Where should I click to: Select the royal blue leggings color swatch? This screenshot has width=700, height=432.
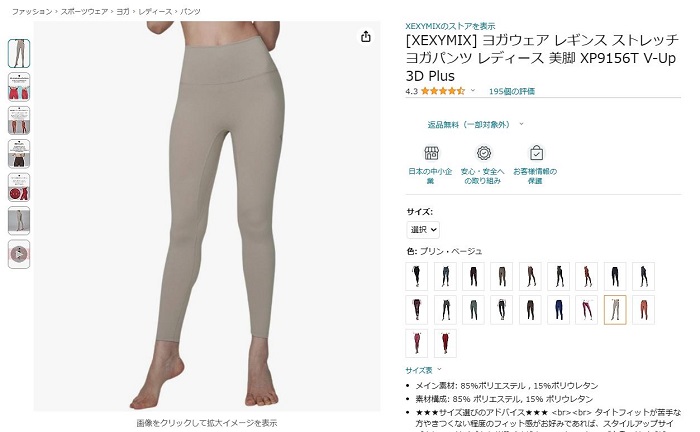[558, 309]
